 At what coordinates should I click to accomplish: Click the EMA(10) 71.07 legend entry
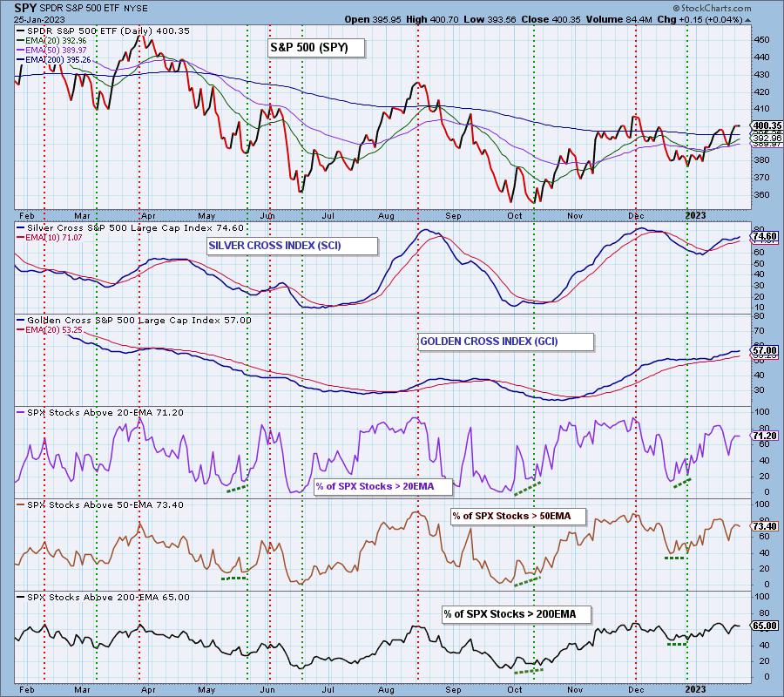pos(50,238)
